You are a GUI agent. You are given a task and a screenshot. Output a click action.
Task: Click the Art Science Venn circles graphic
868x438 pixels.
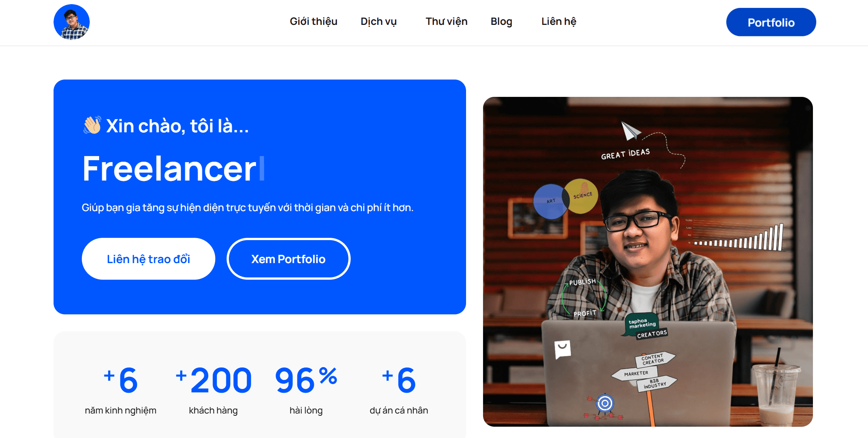tap(566, 199)
